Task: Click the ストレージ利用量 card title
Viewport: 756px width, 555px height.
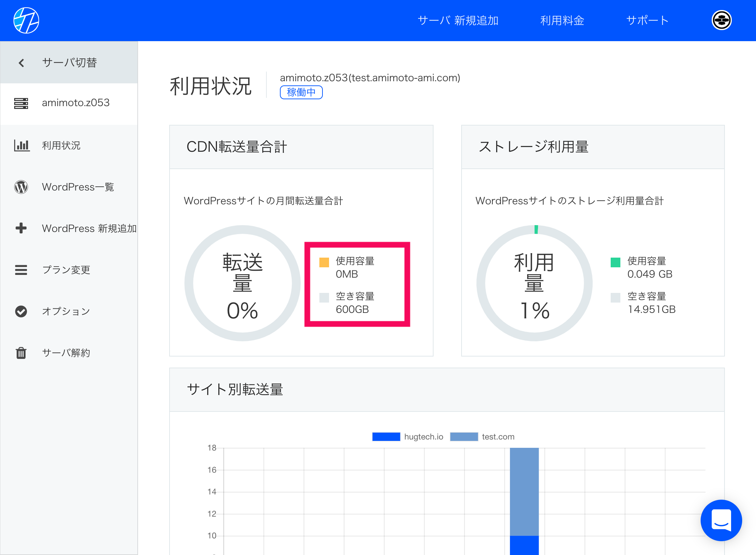Action: [534, 147]
